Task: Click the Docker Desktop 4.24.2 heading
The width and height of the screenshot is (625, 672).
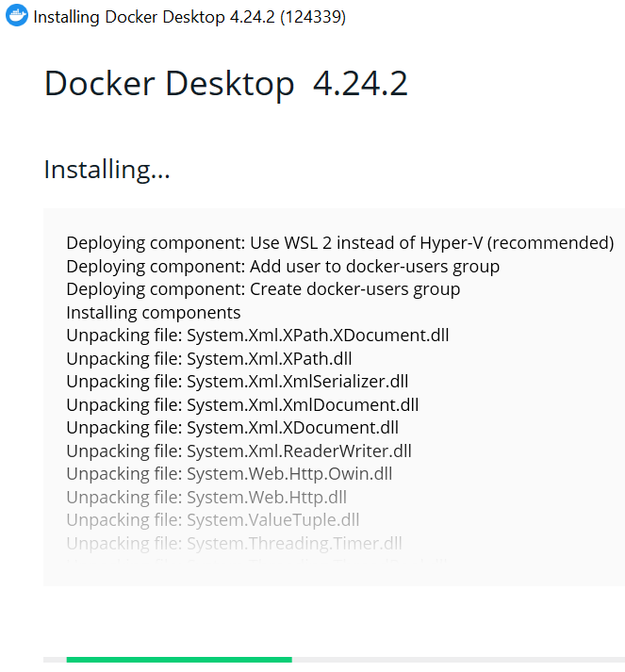Action: pyautogui.click(x=226, y=83)
